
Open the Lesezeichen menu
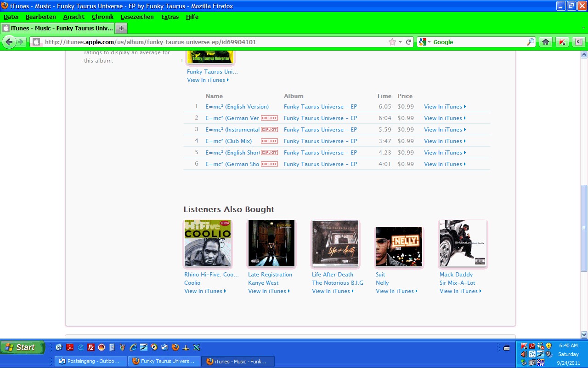tap(137, 17)
